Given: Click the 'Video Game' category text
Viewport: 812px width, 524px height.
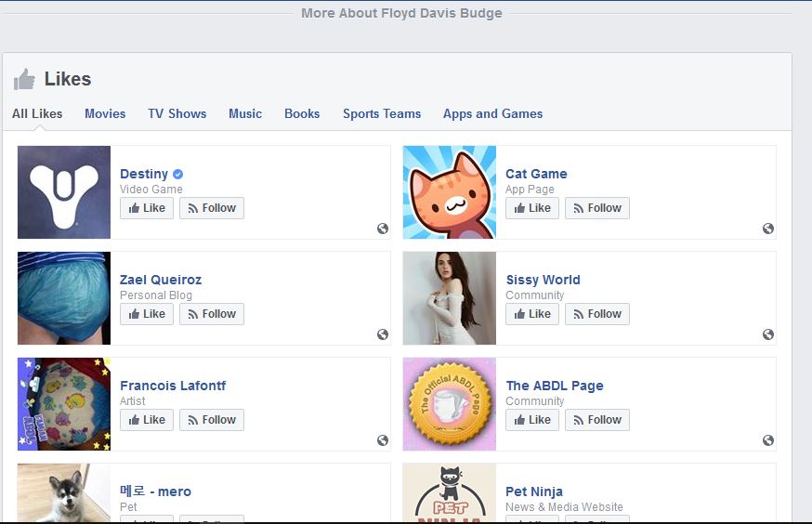Looking at the screenshot, I should [151, 190].
